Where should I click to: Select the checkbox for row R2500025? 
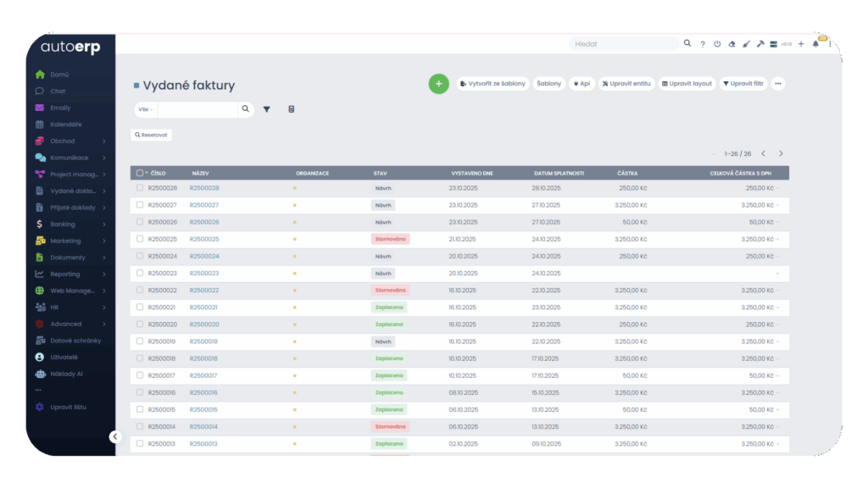click(x=140, y=239)
